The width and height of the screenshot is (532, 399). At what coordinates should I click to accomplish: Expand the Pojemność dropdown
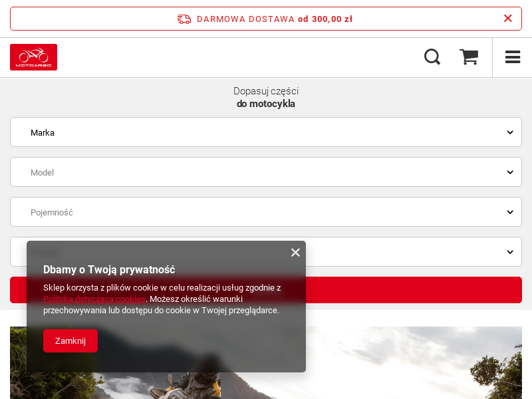click(266, 211)
